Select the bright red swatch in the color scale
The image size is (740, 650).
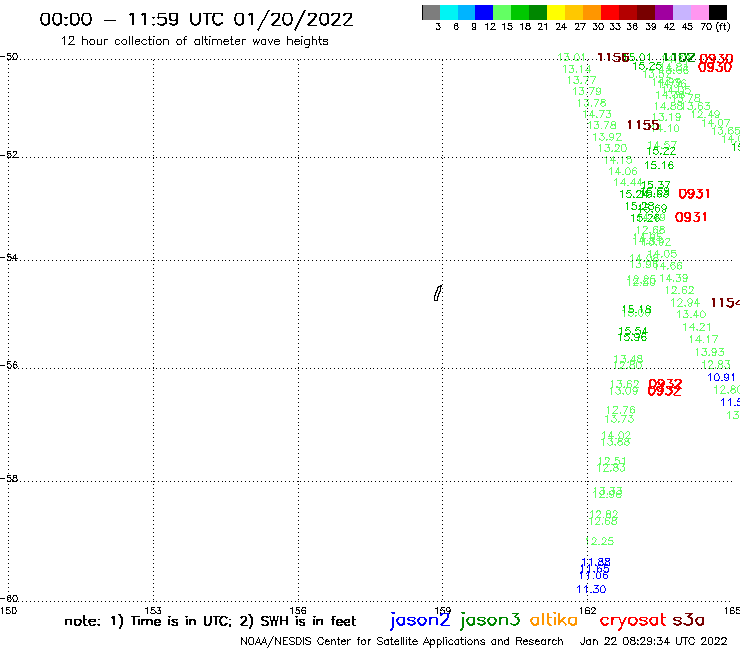click(610, 12)
